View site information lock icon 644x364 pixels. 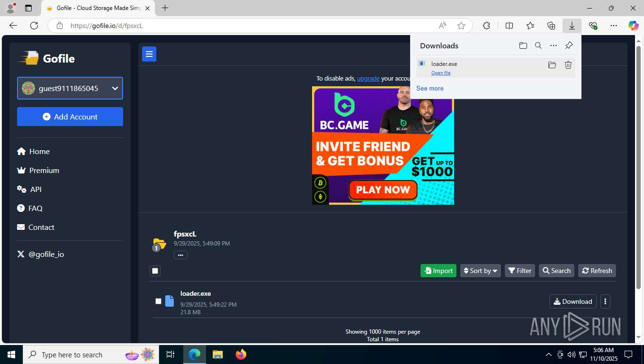[59, 26]
